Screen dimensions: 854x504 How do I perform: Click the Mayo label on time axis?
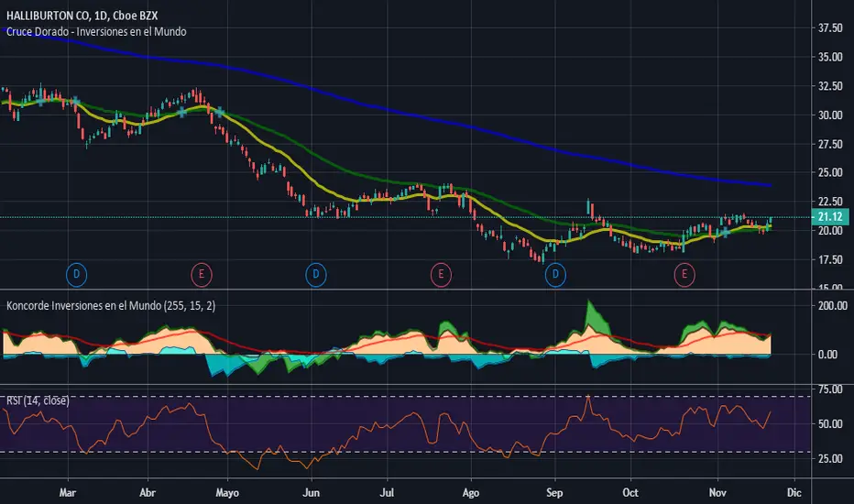[227, 493]
